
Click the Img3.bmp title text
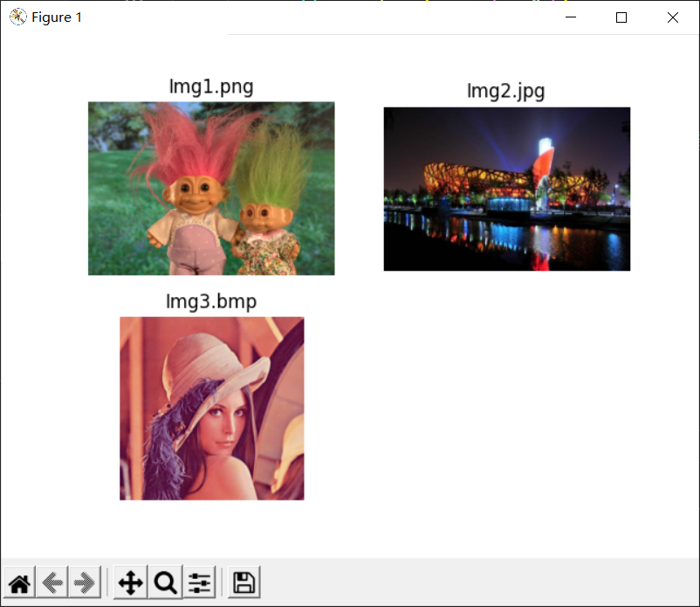pos(211,301)
